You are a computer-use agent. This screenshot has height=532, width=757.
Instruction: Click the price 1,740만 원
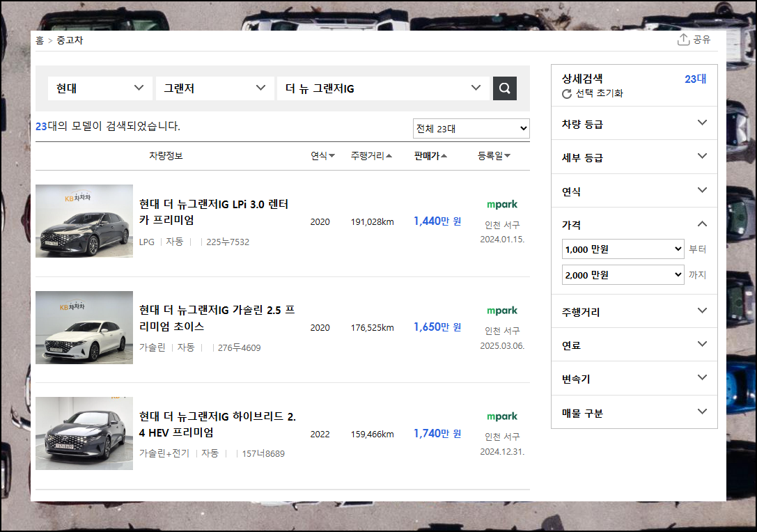[x=437, y=434]
